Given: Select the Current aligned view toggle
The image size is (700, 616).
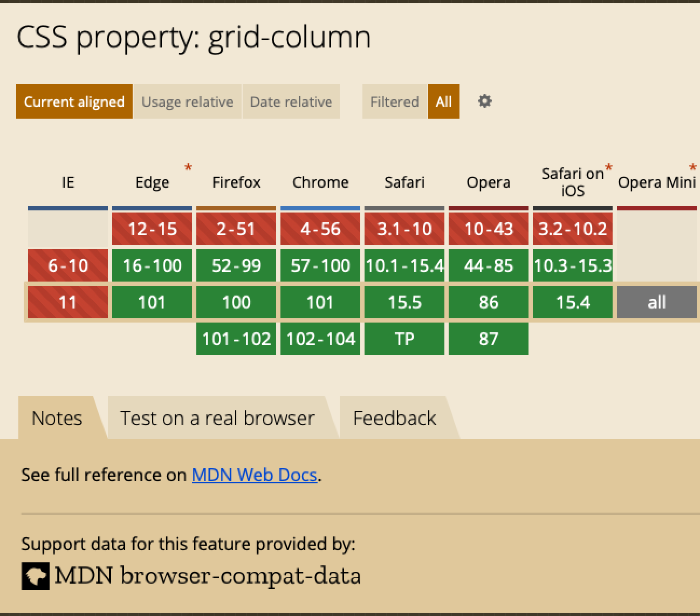Looking at the screenshot, I should (74, 101).
